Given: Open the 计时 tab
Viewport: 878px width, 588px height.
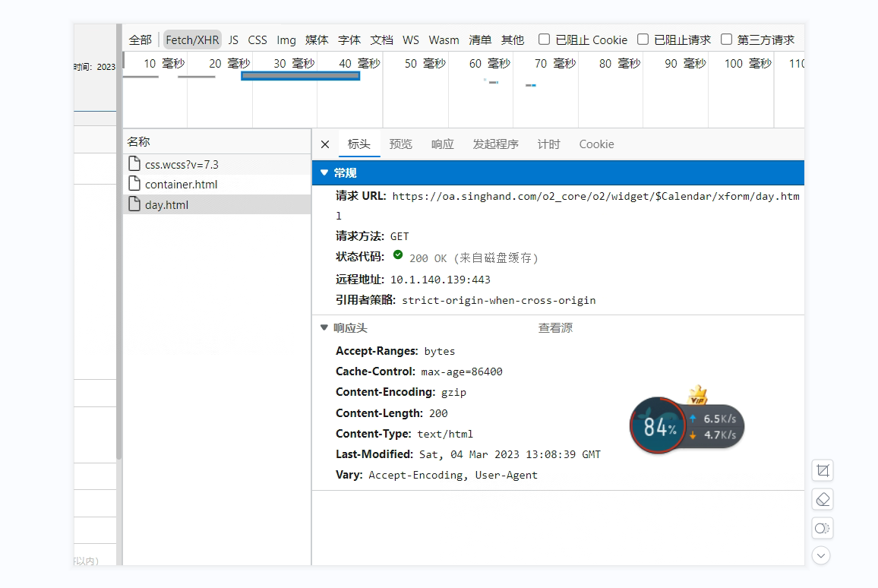Looking at the screenshot, I should coord(548,144).
